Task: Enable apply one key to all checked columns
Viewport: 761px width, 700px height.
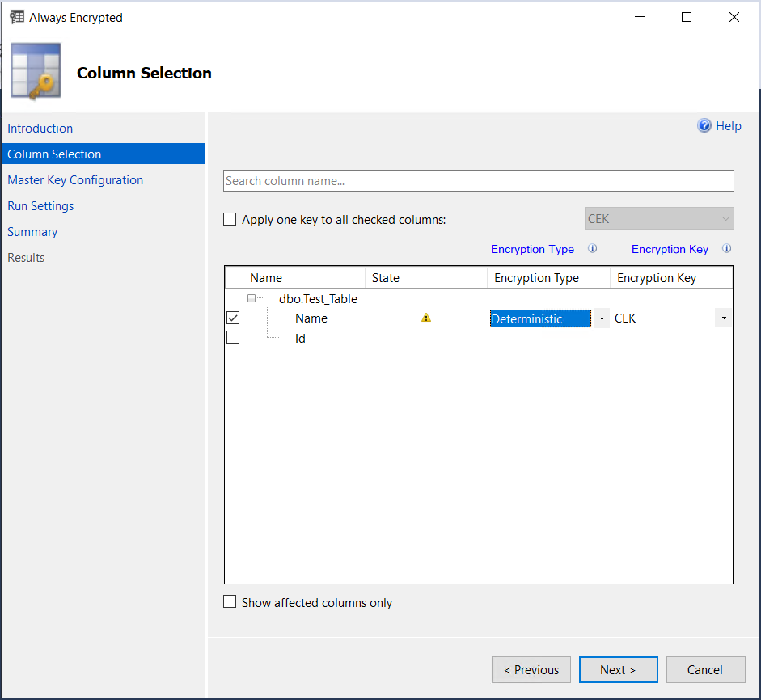Action: 229,218
